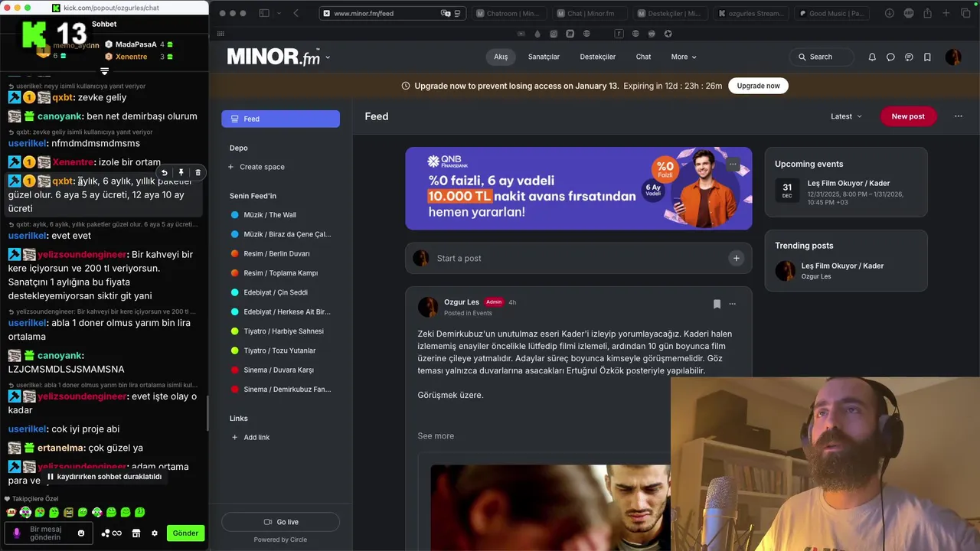Switch to ozgurles Stream Safari tab
Screen dimensions: 980x551
pos(751,13)
